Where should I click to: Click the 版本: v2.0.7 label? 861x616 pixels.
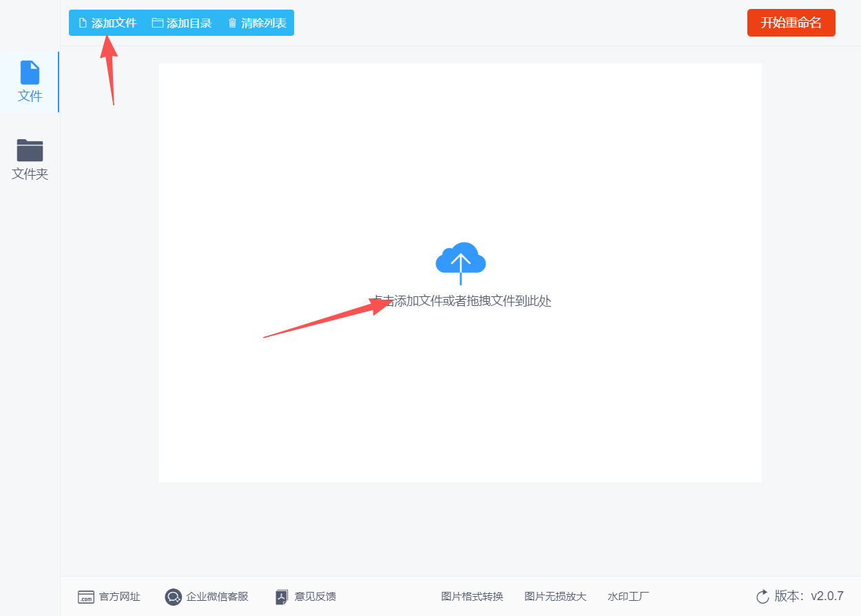(x=809, y=597)
